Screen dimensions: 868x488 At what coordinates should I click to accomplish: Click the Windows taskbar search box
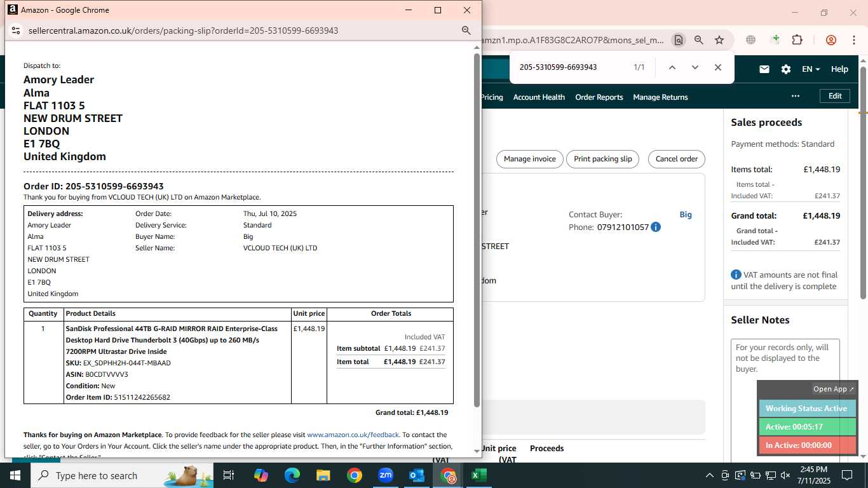tap(122, 475)
